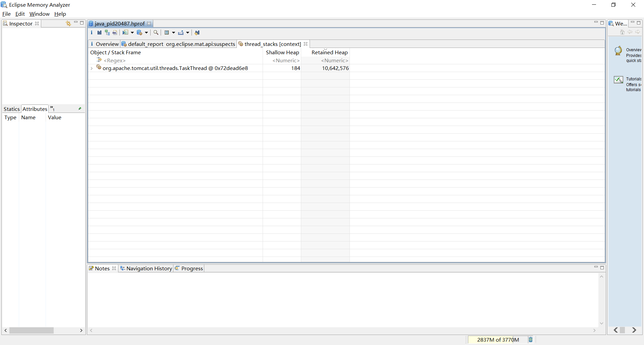Sort by the Shallow Heap column
Screen dimensions: 644x345
(x=282, y=52)
